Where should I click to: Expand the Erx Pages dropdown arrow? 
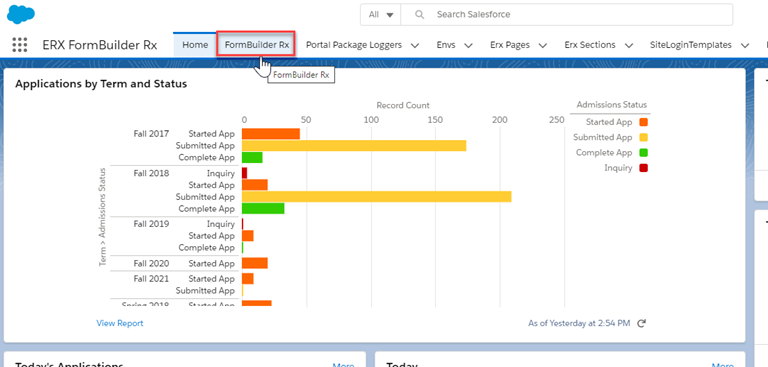click(543, 46)
